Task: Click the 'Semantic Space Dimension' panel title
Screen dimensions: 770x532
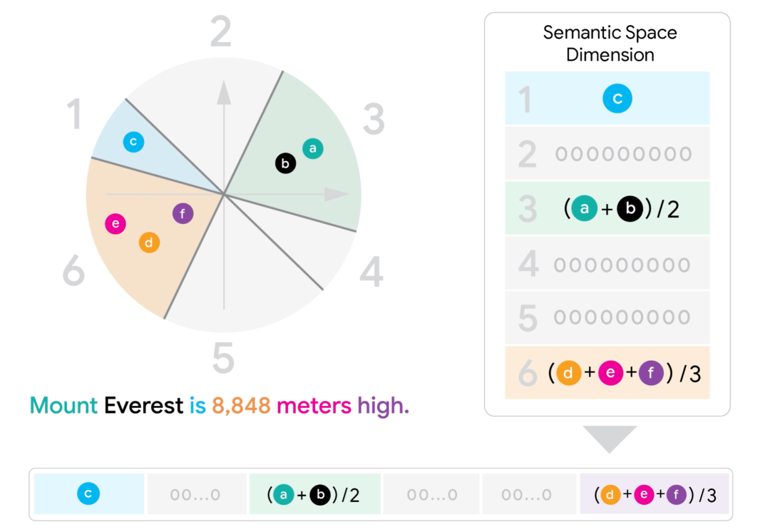Action: click(x=610, y=44)
